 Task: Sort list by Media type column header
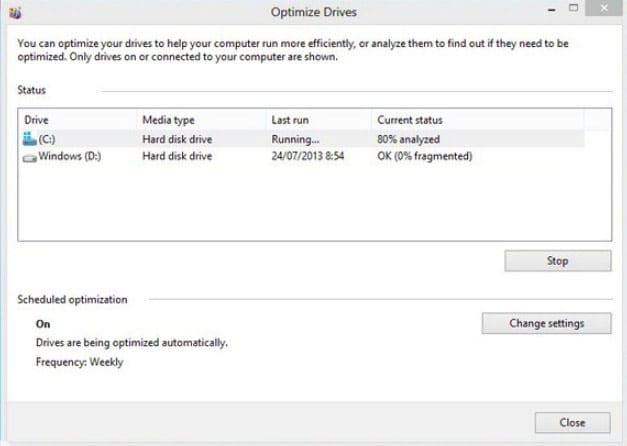pos(168,120)
